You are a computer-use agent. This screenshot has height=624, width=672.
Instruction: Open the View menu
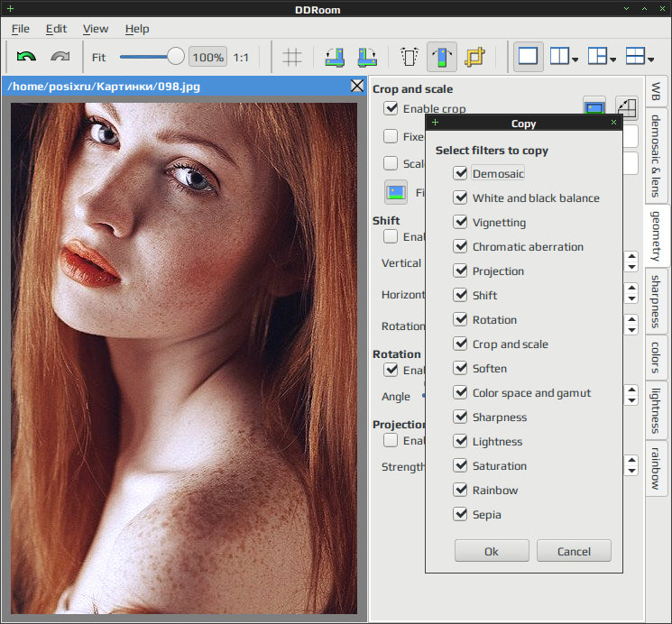[95, 29]
